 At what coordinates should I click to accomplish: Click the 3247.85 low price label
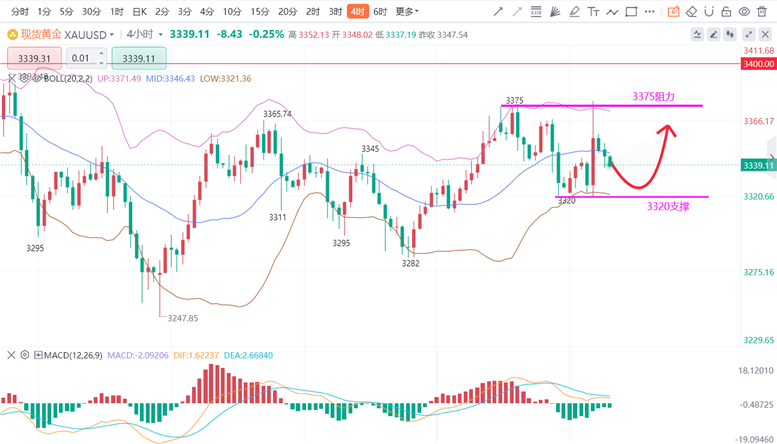pos(183,318)
